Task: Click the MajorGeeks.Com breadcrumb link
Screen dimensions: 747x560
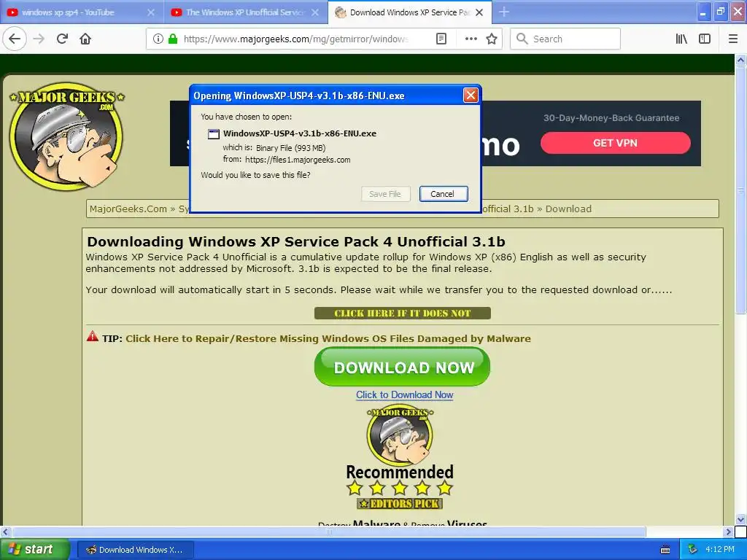Action: coord(128,209)
